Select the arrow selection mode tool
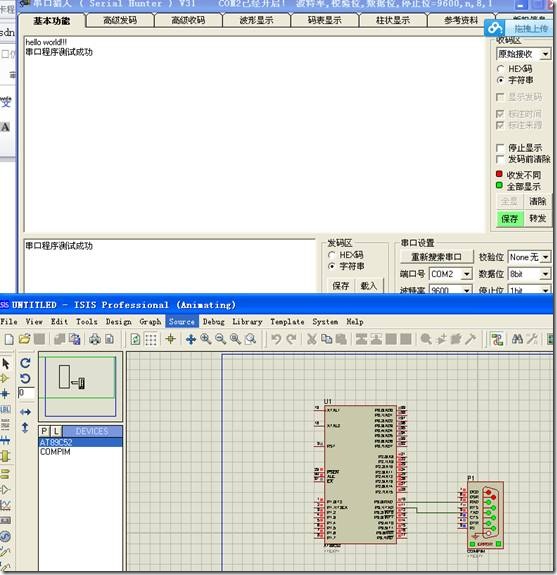The height and width of the screenshot is (575, 557). [x=6, y=364]
